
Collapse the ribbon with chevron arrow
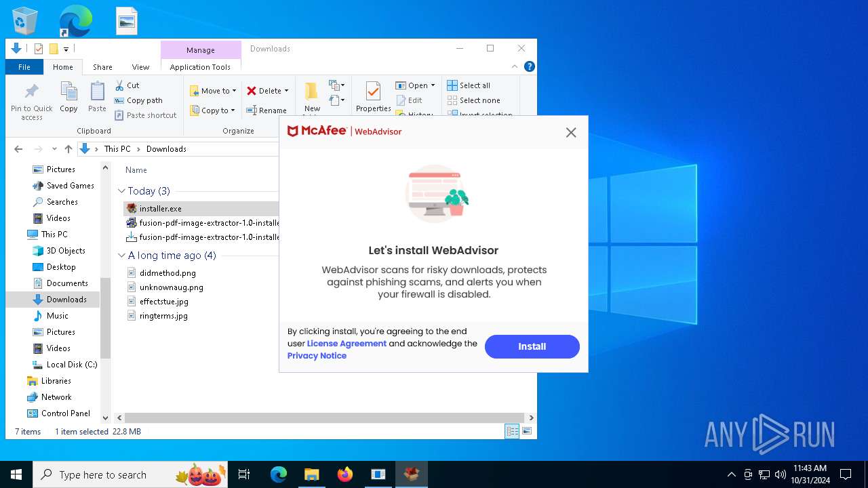tap(515, 66)
